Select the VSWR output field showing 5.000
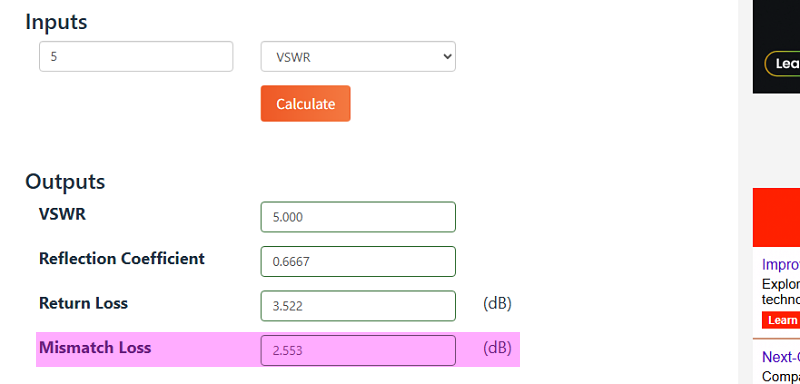800x384 pixels. click(358, 217)
